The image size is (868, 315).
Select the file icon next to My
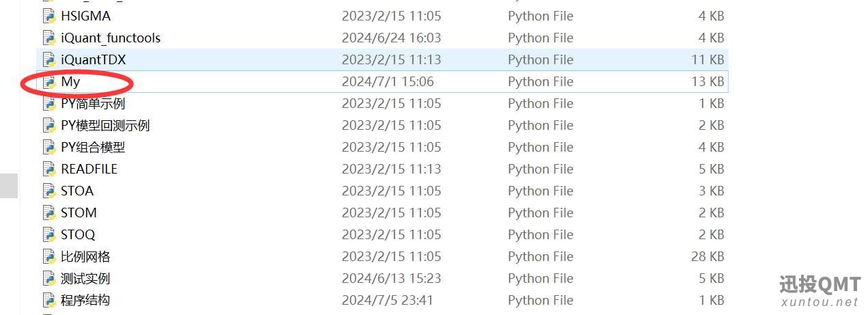tap(49, 81)
